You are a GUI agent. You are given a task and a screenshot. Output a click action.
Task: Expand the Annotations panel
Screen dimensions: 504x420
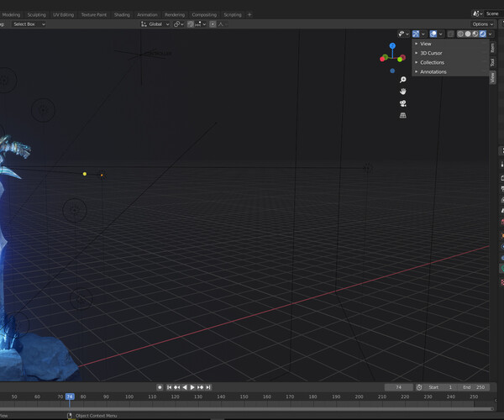450,71
